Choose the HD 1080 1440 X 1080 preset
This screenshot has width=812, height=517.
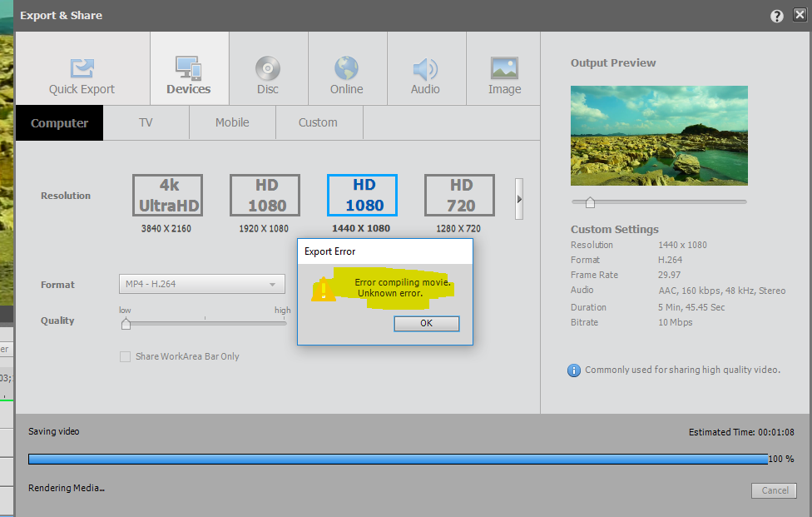pyautogui.click(x=362, y=196)
